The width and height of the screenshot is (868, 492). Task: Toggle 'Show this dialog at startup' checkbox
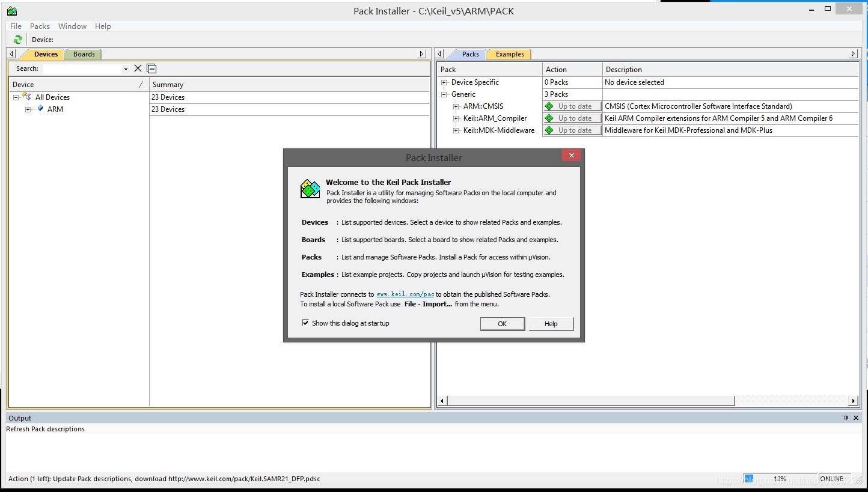click(x=305, y=323)
